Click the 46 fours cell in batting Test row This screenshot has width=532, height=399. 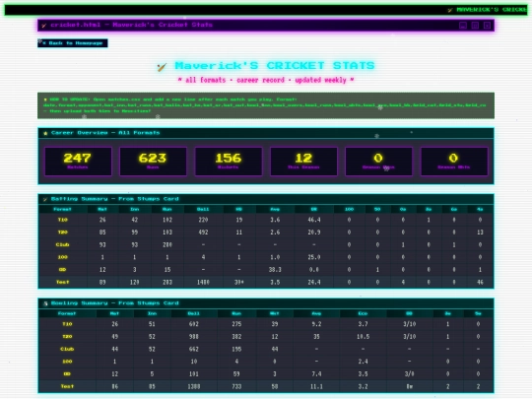[x=480, y=282]
